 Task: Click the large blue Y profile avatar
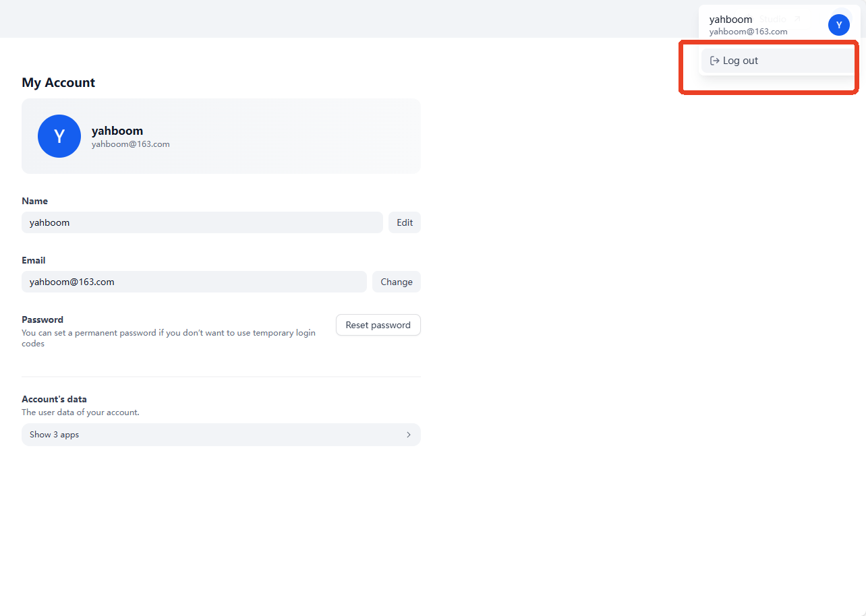pos(59,136)
